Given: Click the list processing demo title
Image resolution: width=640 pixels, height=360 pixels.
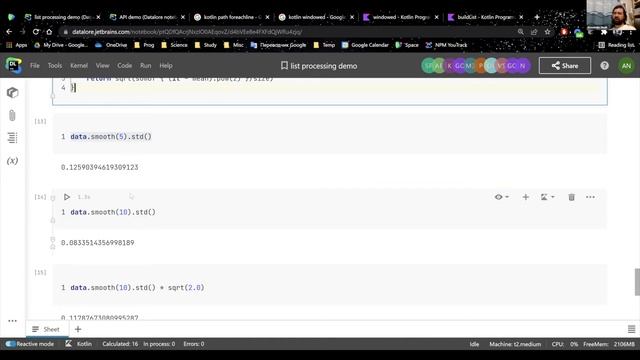Looking at the screenshot, I should tap(324, 66).
